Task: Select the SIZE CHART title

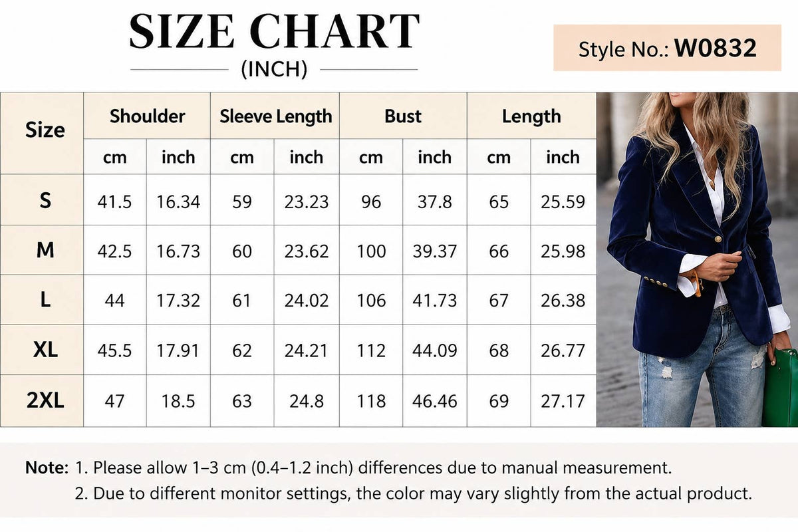Action: click(x=274, y=32)
